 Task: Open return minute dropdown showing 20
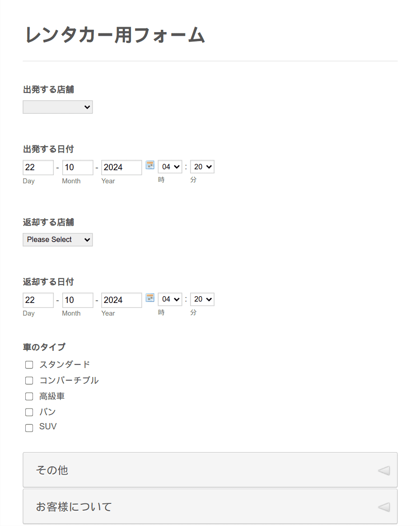pos(202,299)
